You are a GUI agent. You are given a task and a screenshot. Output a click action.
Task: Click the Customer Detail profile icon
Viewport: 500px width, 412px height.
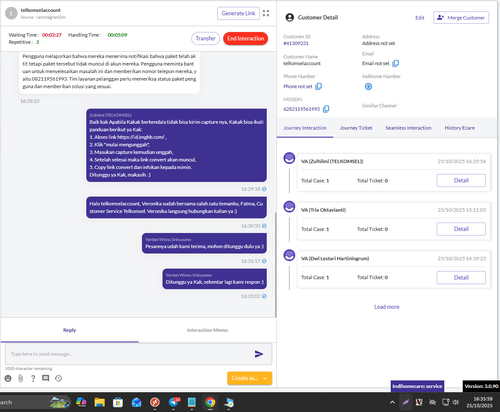point(290,17)
